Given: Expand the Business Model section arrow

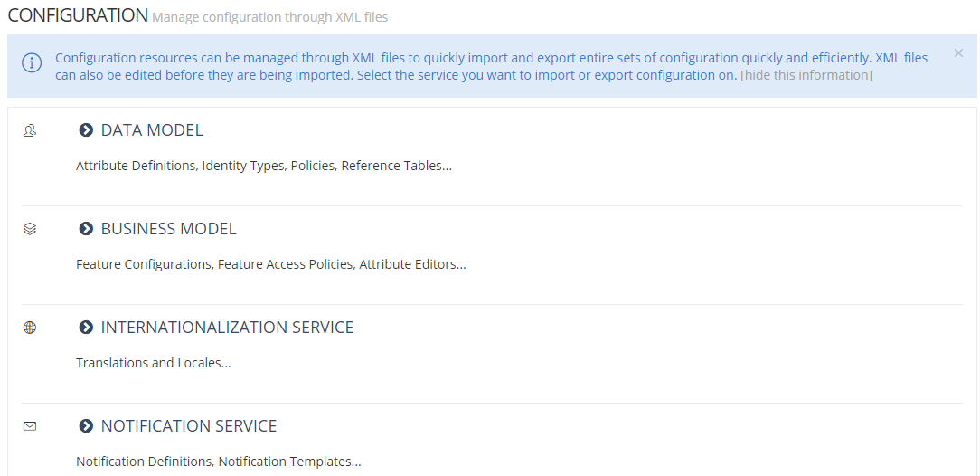Looking at the screenshot, I should pos(86,229).
